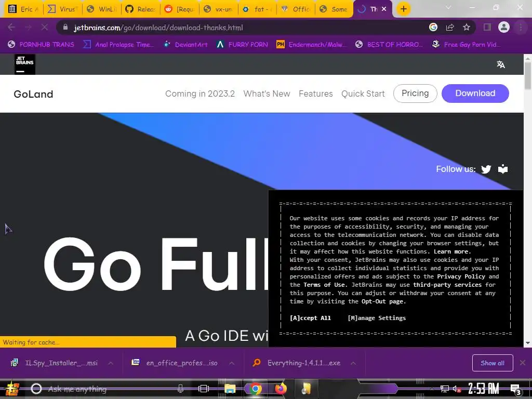Open the Endermanch/Malw bookmark
532x399 pixels.
[312, 45]
